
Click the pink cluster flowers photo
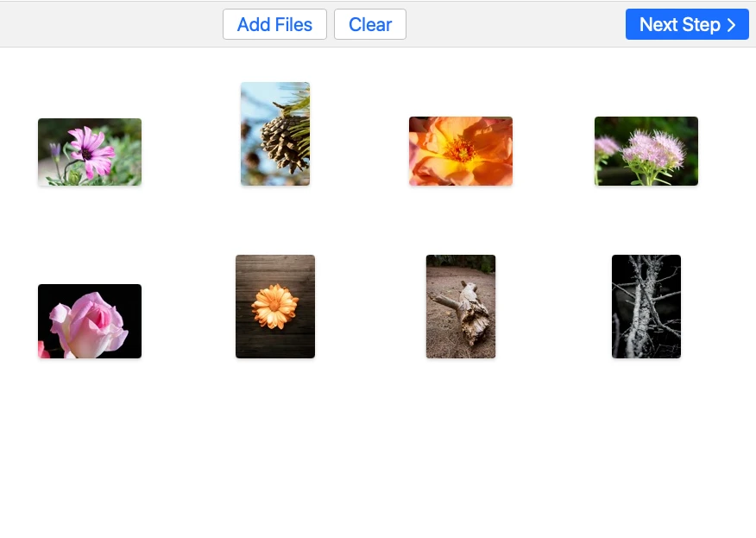point(646,150)
